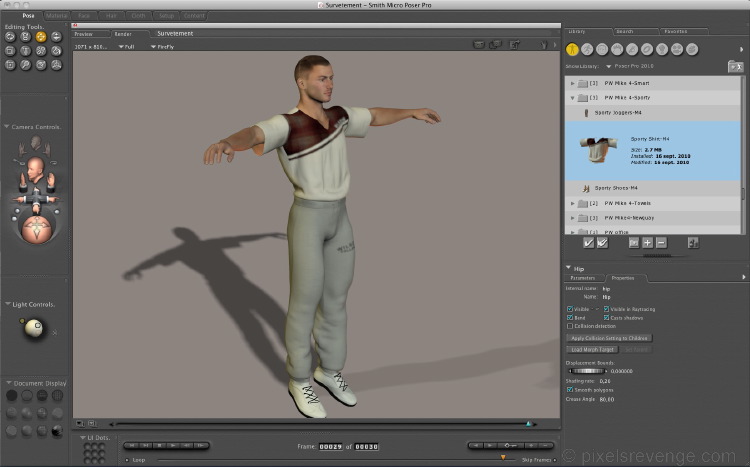Image resolution: width=750 pixels, height=467 pixels.
Task: Click the double checkmark button in Library
Action: click(603, 243)
